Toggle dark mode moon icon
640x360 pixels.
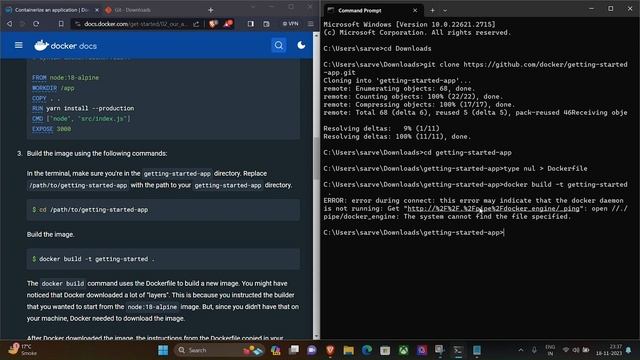[x=301, y=45]
